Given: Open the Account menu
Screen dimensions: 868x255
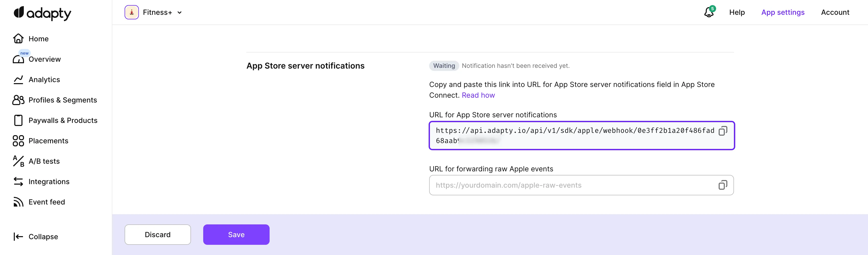Looking at the screenshot, I should [835, 12].
